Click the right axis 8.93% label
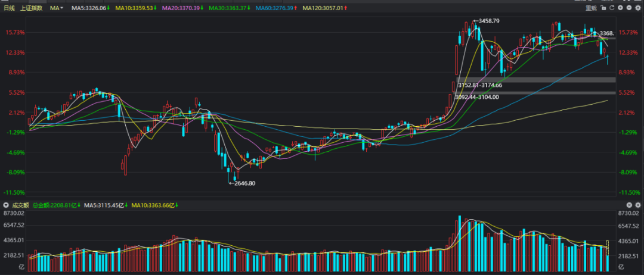The height and width of the screenshot is (275, 644). pos(627,73)
